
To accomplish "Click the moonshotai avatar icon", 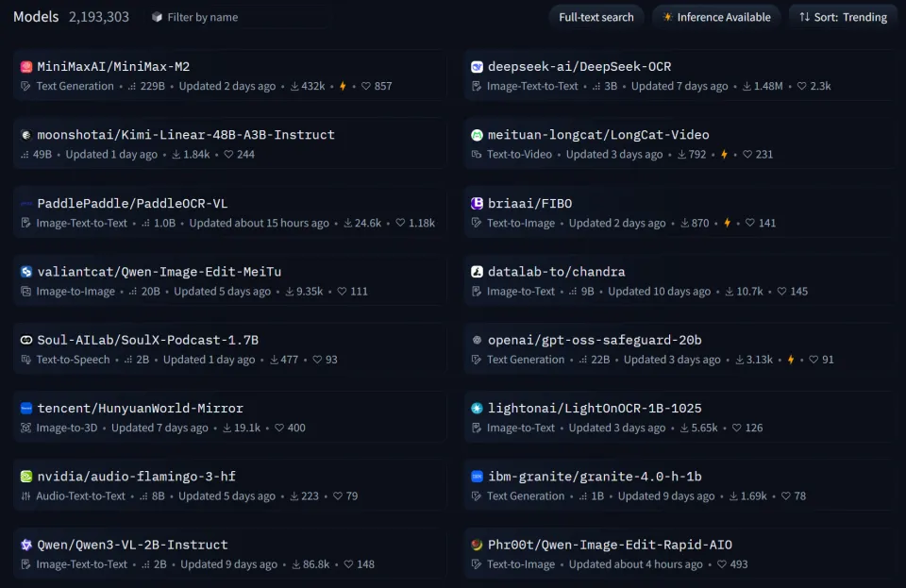I will (26, 135).
